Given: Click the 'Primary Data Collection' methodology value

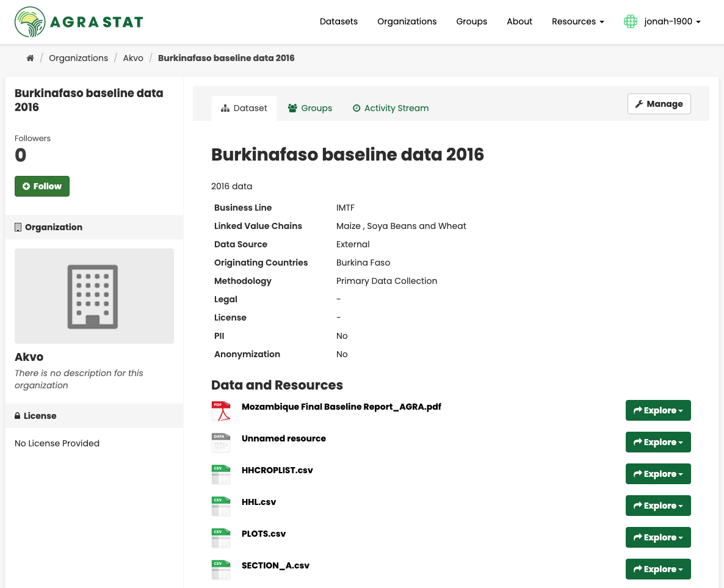Looking at the screenshot, I should click(x=386, y=281).
